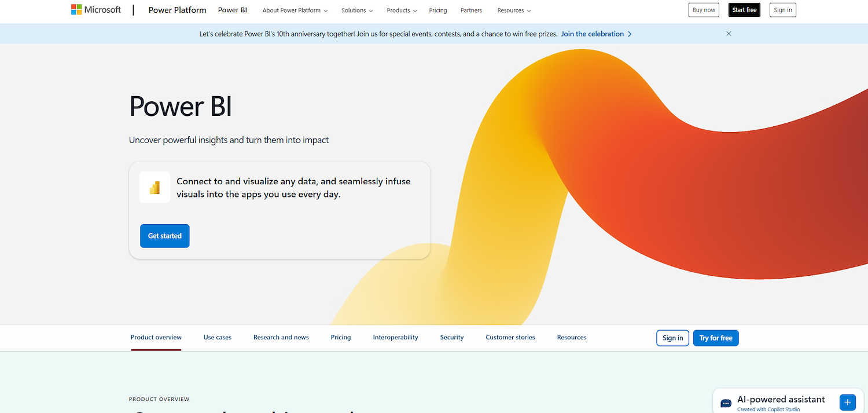The image size is (868, 413).
Task: Select Resources in the section tabs
Action: (x=572, y=337)
